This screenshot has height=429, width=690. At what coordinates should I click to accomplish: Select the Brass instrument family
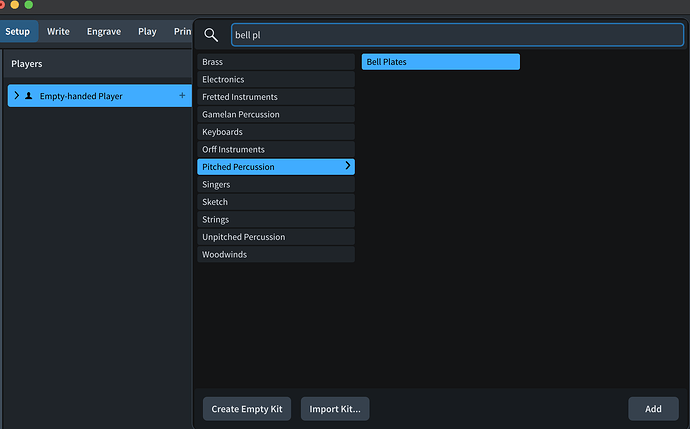[276, 62]
